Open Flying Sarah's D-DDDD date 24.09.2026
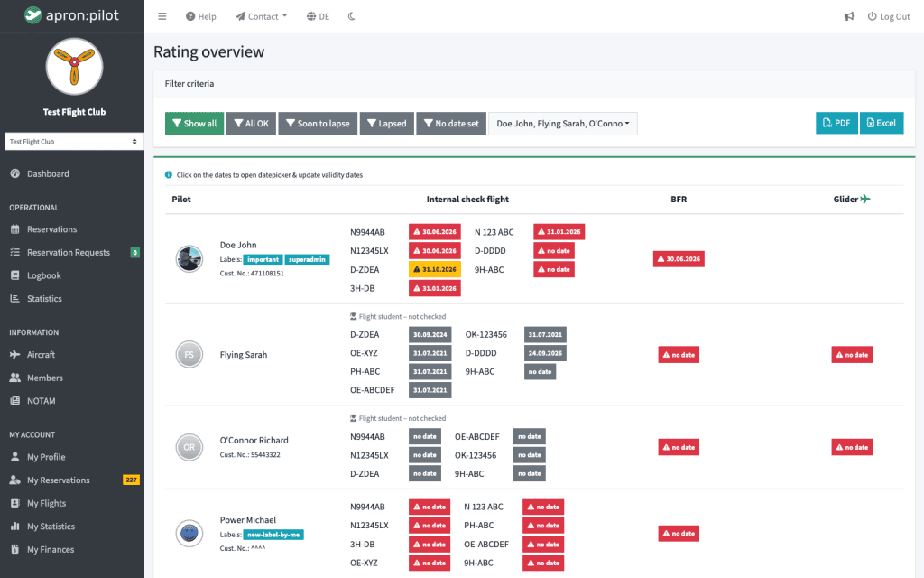This screenshot has height=578, width=924. (545, 353)
